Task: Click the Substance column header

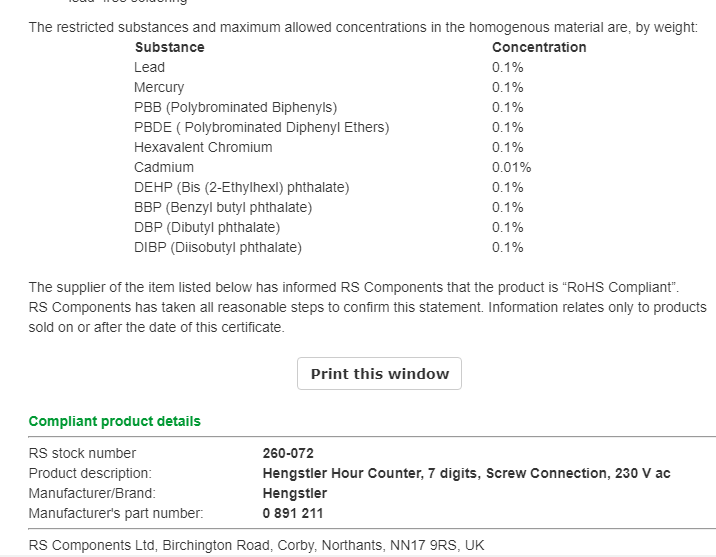Action: [169, 47]
